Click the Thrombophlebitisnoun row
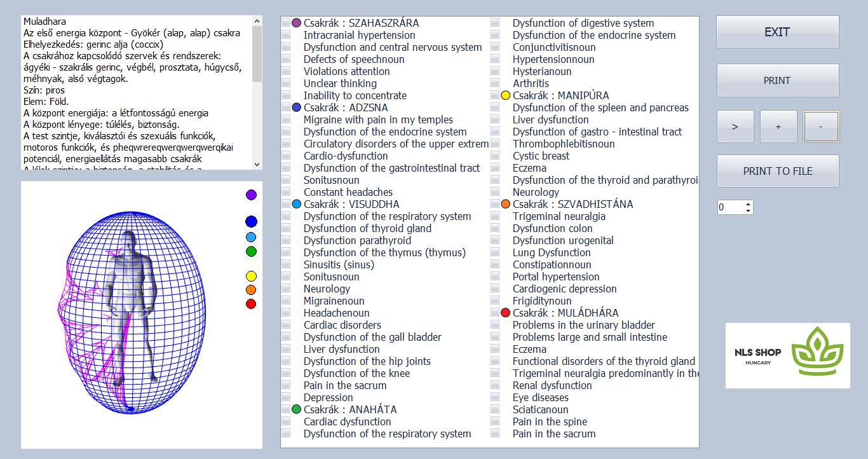Screen dimensions: 868x459 click(564, 144)
